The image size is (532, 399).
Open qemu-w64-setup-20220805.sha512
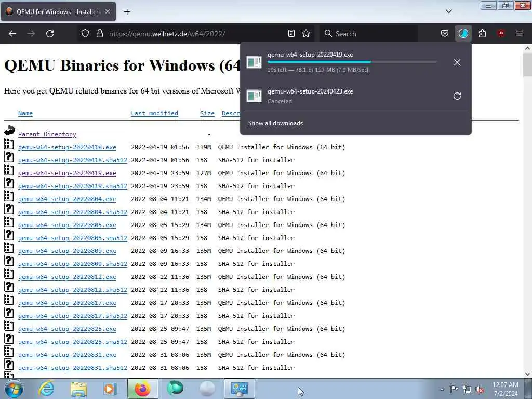coord(73,238)
